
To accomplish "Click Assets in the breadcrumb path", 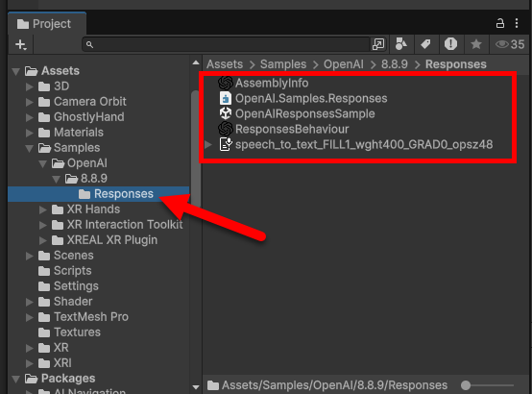I will [x=225, y=64].
